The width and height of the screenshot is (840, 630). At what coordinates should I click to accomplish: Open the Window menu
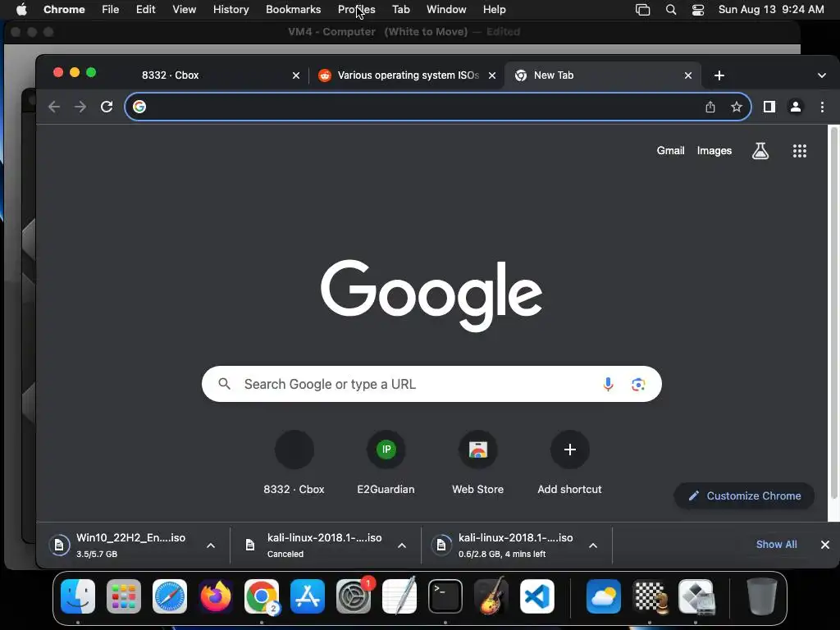tap(446, 10)
